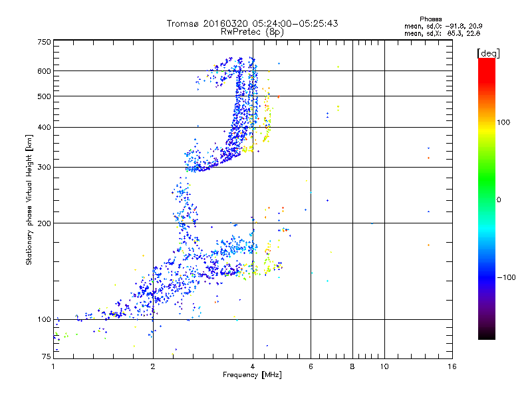Click the '0' colorbar tick label
This screenshot has width=532, height=399.
pos(499,200)
